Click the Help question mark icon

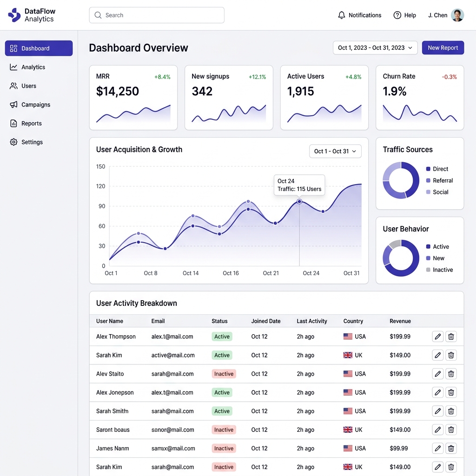click(397, 15)
